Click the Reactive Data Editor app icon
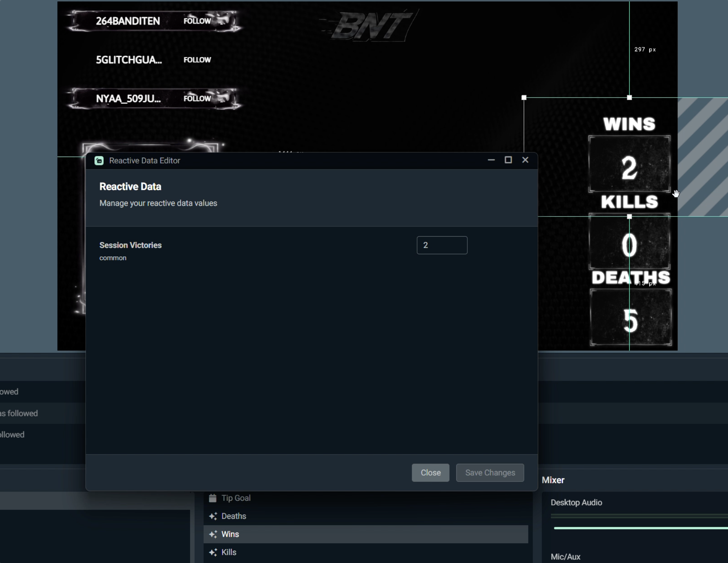 pos(99,161)
